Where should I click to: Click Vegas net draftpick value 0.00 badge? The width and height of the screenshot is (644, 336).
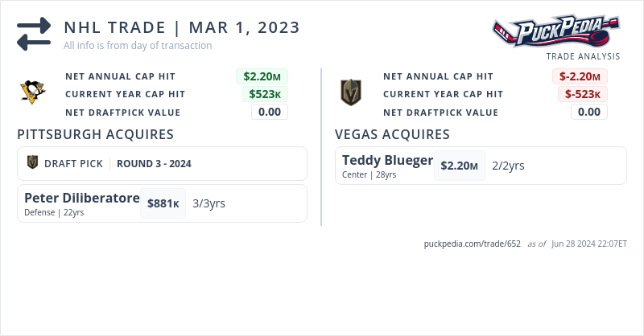[x=589, y=112]
